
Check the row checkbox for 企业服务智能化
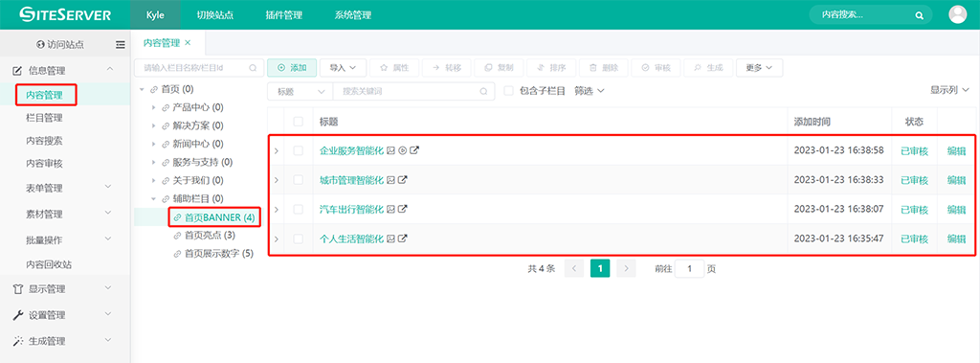[x=299, y=150]
